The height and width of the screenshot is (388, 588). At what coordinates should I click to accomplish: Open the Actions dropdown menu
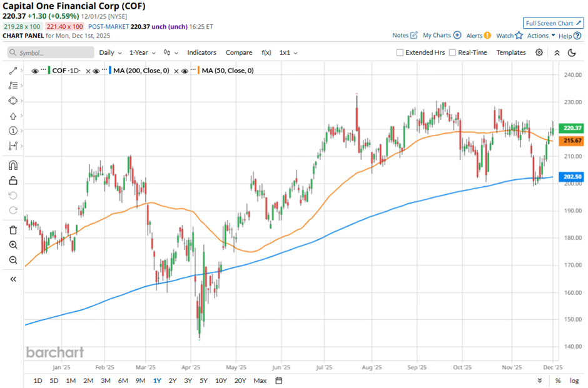540,36
